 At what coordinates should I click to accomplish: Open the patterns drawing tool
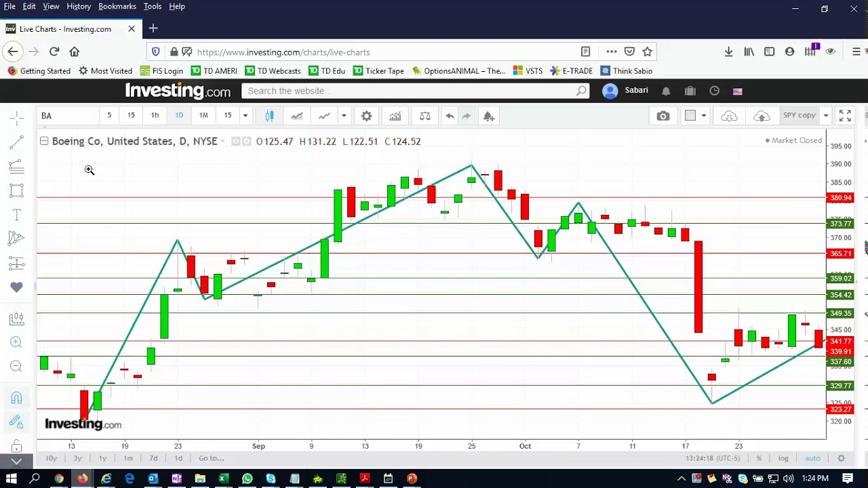tap(17, 239)
